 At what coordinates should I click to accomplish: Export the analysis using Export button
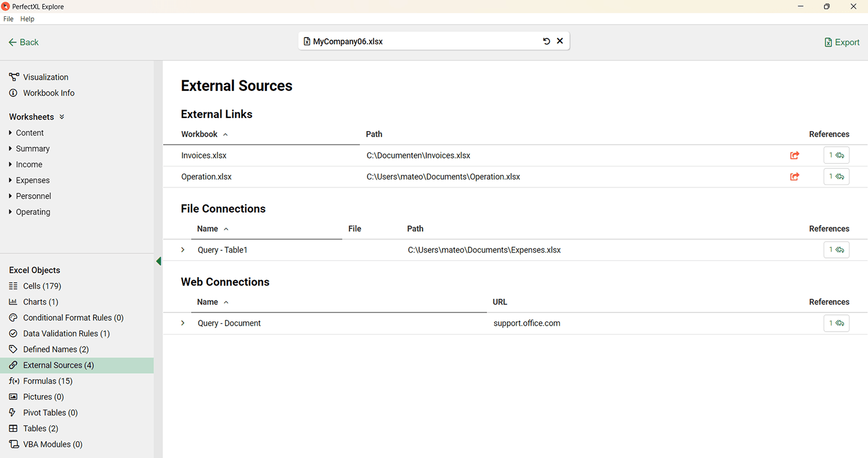click(842, 43)
